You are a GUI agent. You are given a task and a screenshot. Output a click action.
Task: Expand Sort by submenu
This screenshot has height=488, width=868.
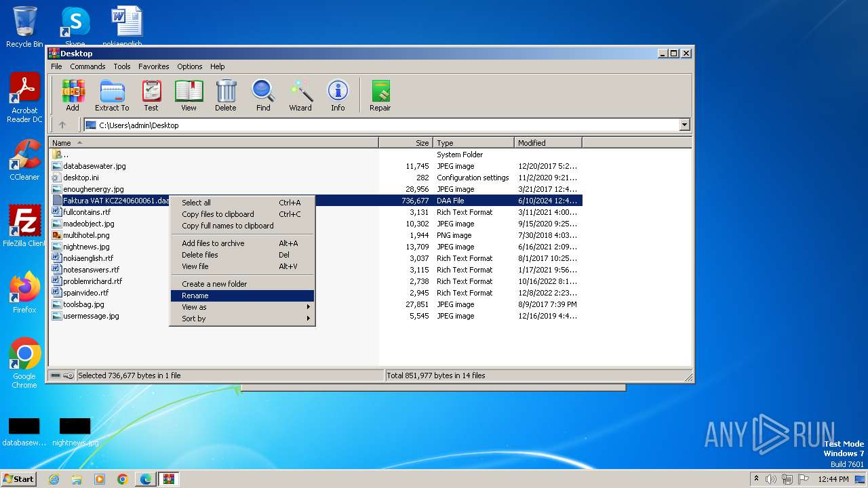click(242, 319)
